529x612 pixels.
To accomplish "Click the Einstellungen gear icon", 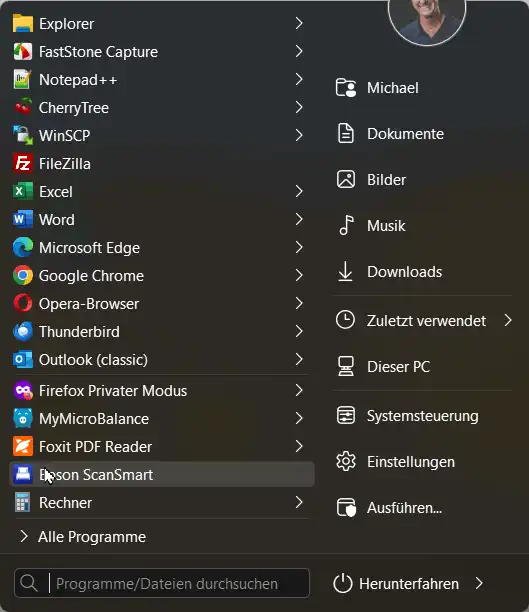I will pyautogui.click(x=346, y=462).
